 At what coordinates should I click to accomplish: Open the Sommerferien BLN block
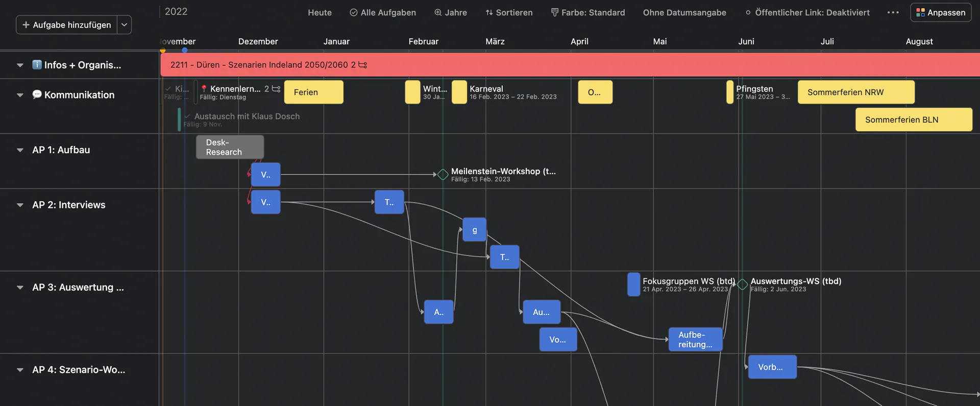[914, 120]
